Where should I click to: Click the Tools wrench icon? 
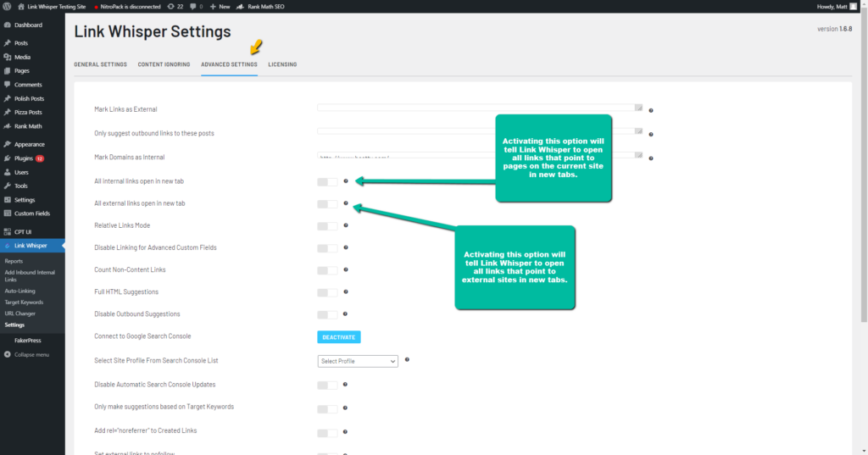[x=7, y=186]
